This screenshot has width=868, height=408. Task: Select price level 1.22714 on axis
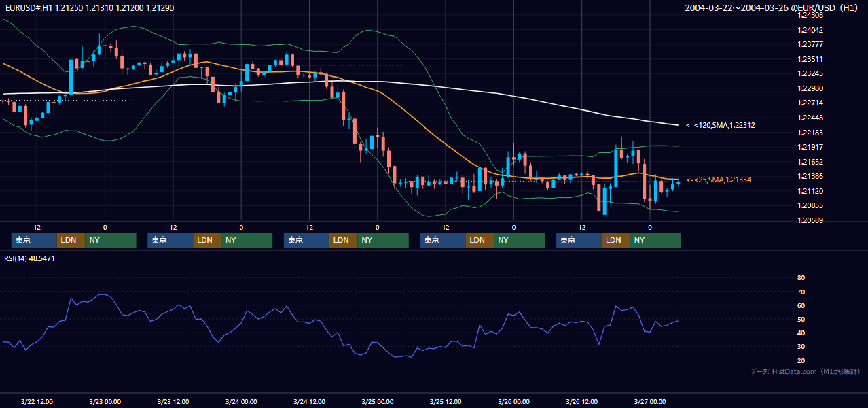(810, 103)
